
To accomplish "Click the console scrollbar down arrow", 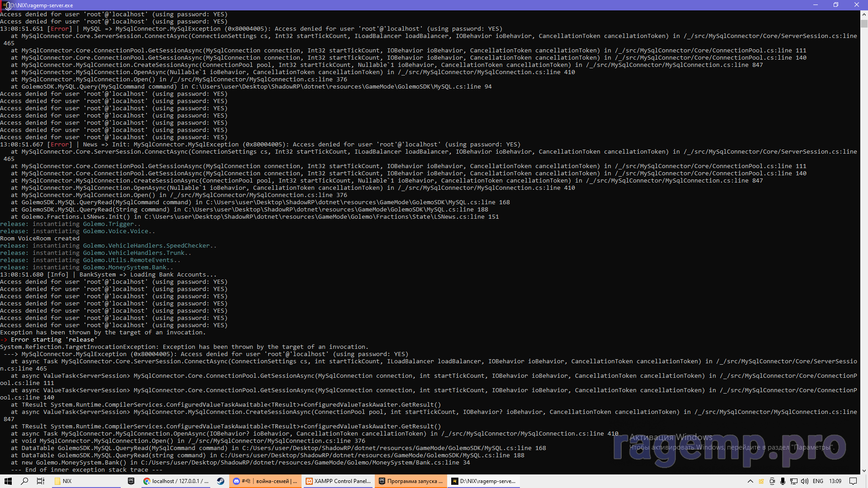I will click(x=864, y=470).
